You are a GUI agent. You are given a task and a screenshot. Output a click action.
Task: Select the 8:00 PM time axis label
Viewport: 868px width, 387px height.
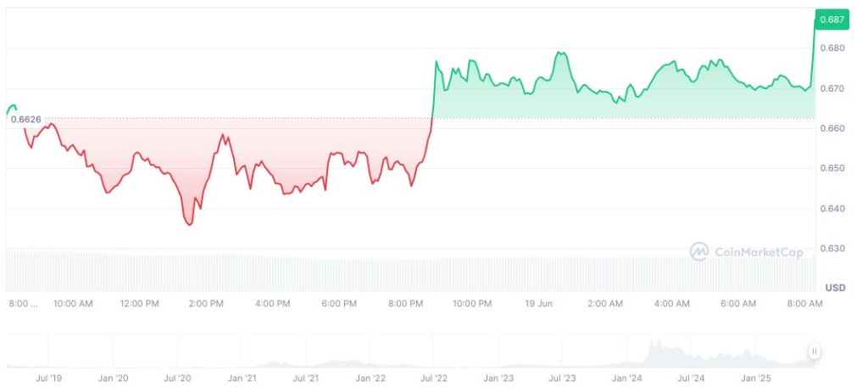tap(406, 303)
